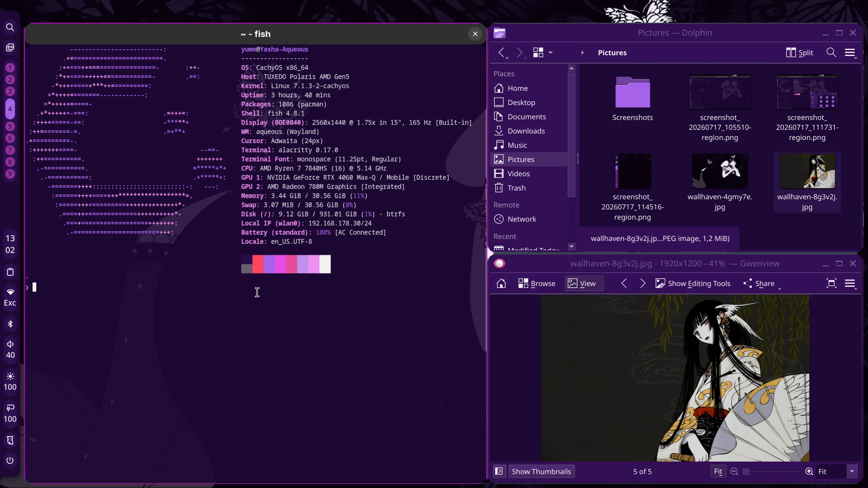Image resolution: width=868 pixels, height=488 pixels.
Task: Click the power button in the side panel
Action: [10, 460]
